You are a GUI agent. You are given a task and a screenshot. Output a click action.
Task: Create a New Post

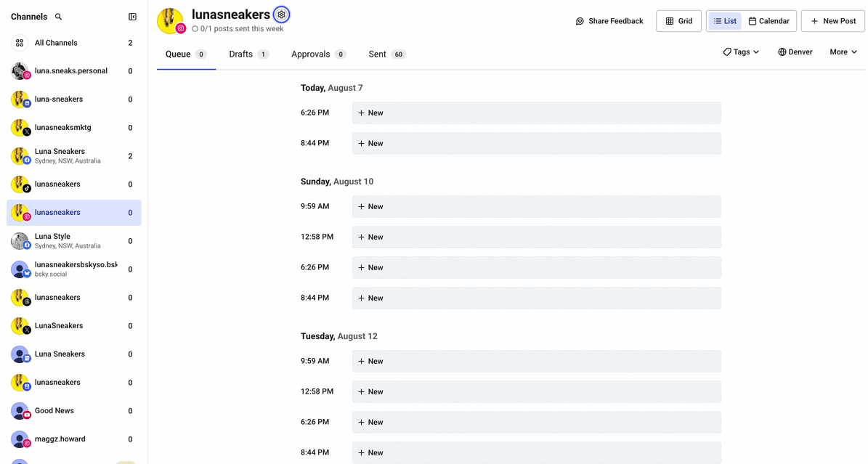(x=833, y=21)
